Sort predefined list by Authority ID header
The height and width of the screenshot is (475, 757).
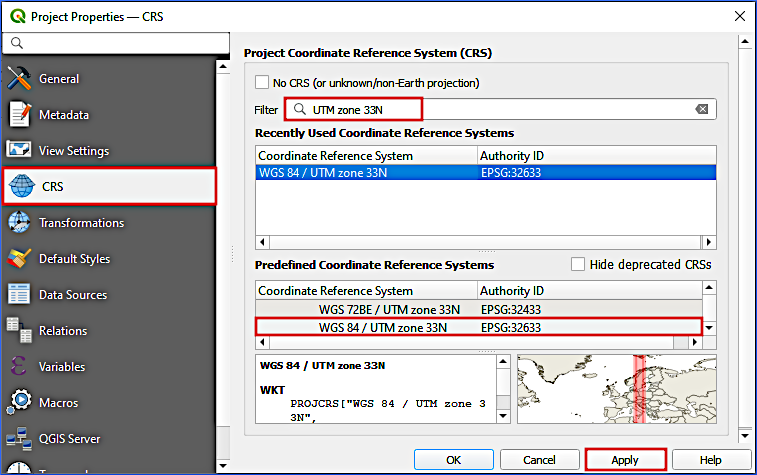(x=590, y=291)
